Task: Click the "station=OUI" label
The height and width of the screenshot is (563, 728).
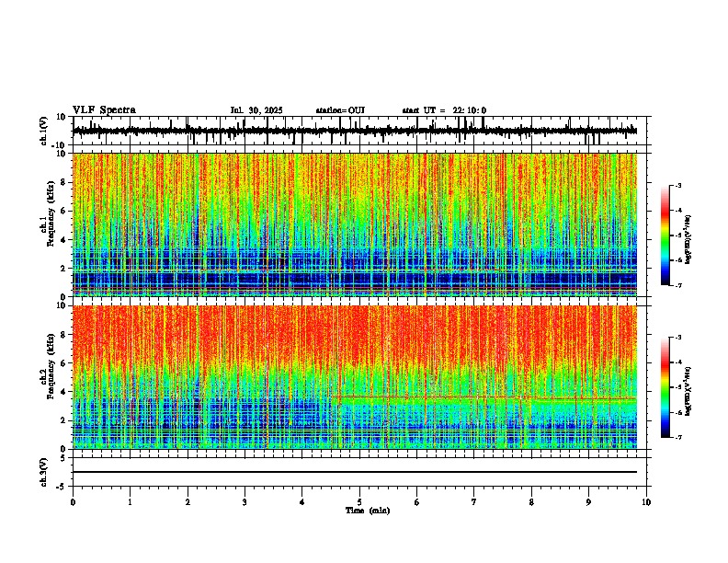Action: (340, 110)
